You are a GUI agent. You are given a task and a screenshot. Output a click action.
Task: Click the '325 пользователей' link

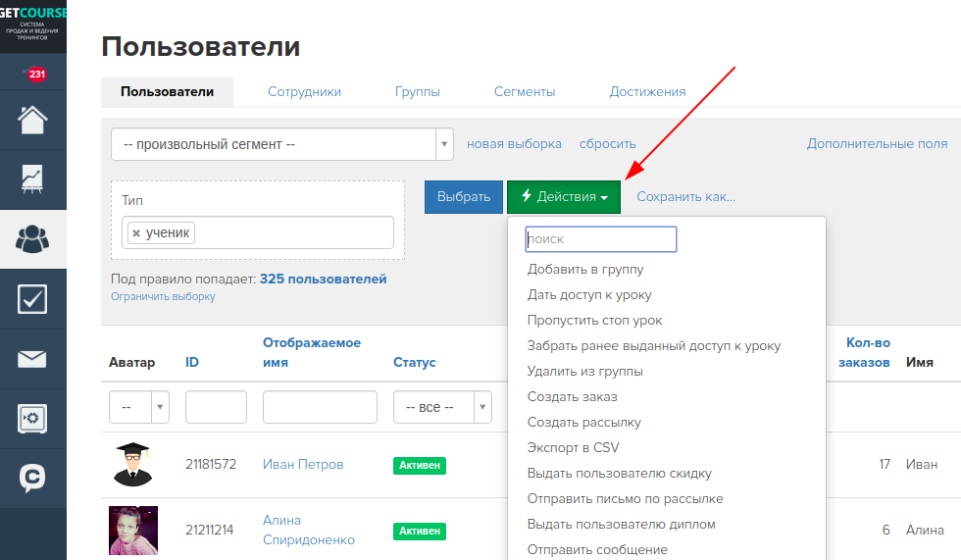coord(323,280)
